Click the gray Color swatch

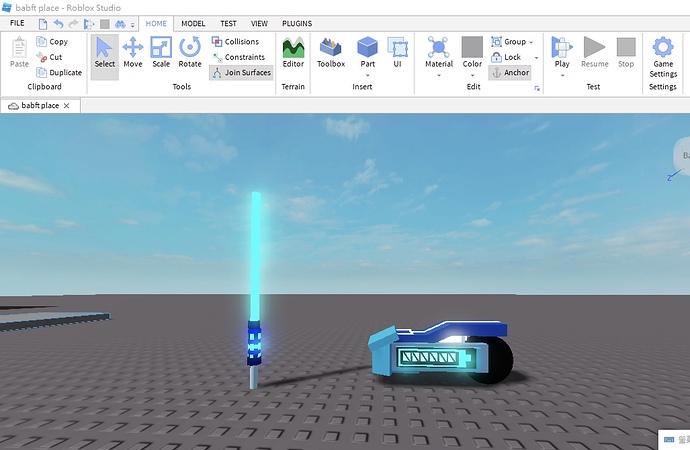(472, 47)
